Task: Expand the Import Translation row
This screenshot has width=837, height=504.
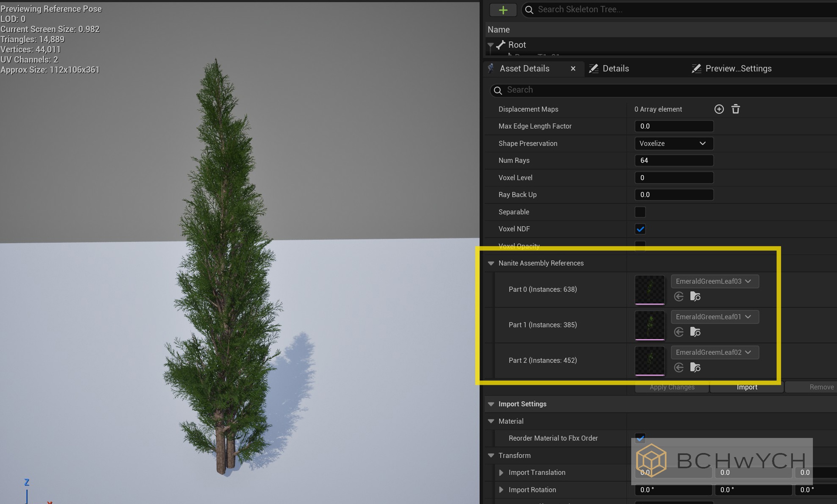Action: (501, 473)
